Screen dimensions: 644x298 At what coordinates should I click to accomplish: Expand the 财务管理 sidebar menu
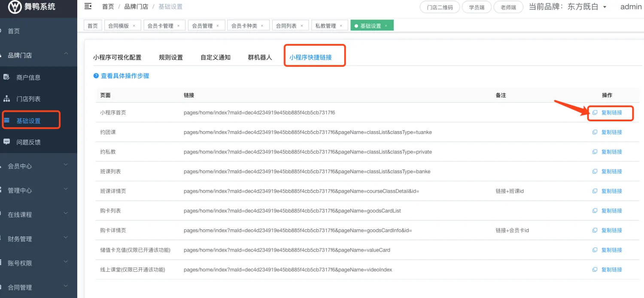pyautogui.click(x=66, y=238)
